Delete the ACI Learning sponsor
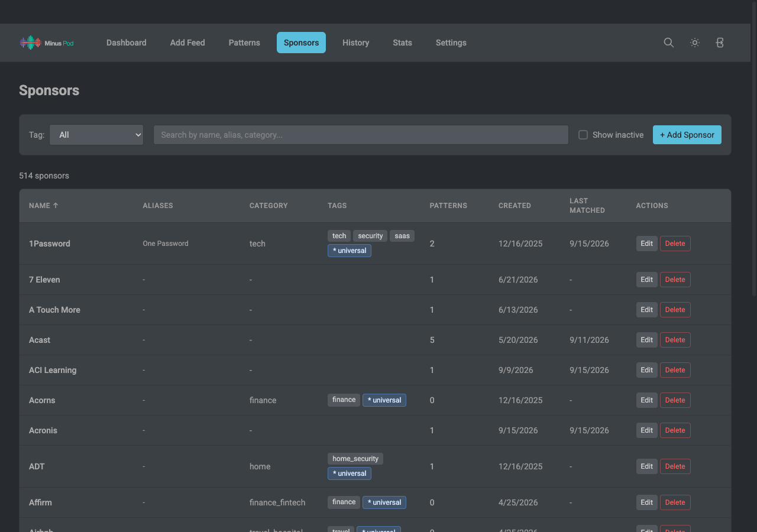The image size is (757, 532). 675,370
